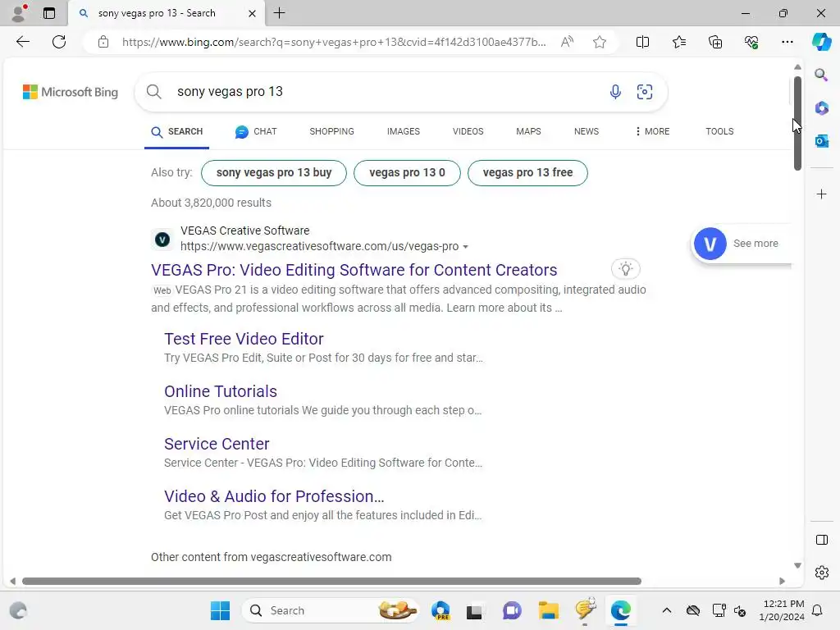The width and height of the screenshot is (840, 630).
Task: Open sidebar settings gear icon
Action: [x=821, y=573]
